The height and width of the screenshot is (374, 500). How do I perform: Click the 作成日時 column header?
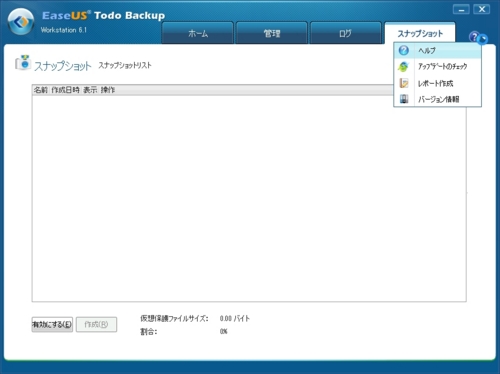tap(65, 90)
